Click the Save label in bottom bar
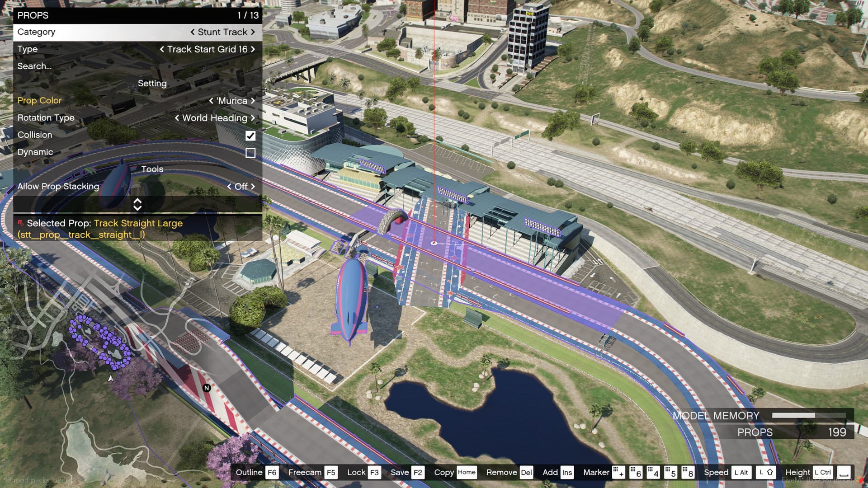Screen dimensions: 868x488 pos(400,472)
